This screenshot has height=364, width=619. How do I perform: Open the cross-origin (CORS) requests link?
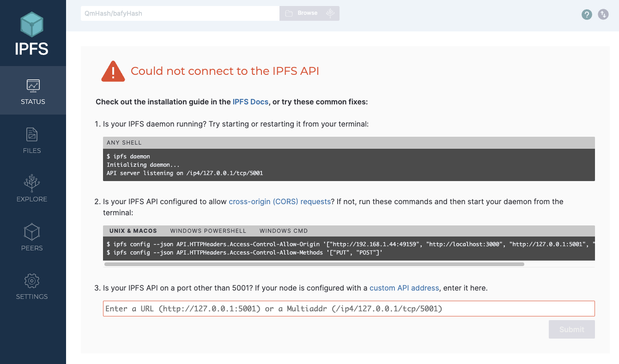click(279, 201)
